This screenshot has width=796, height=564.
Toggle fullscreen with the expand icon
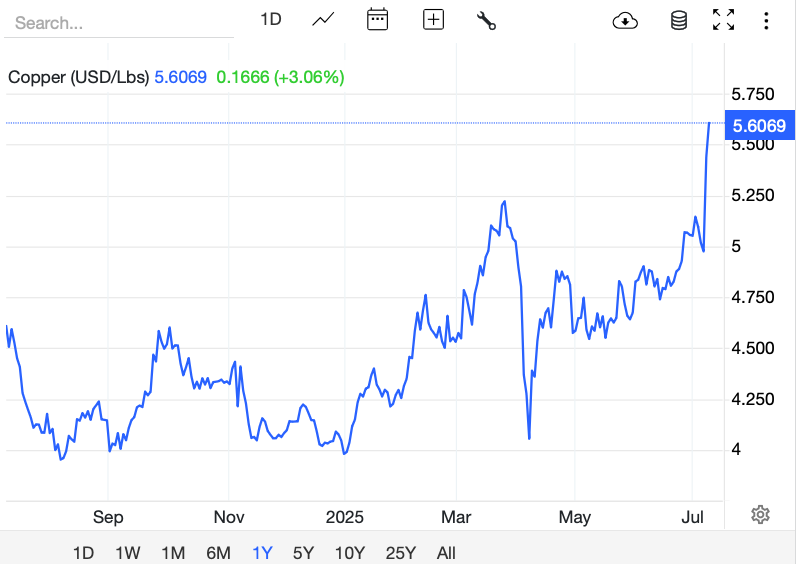(723, 20)
